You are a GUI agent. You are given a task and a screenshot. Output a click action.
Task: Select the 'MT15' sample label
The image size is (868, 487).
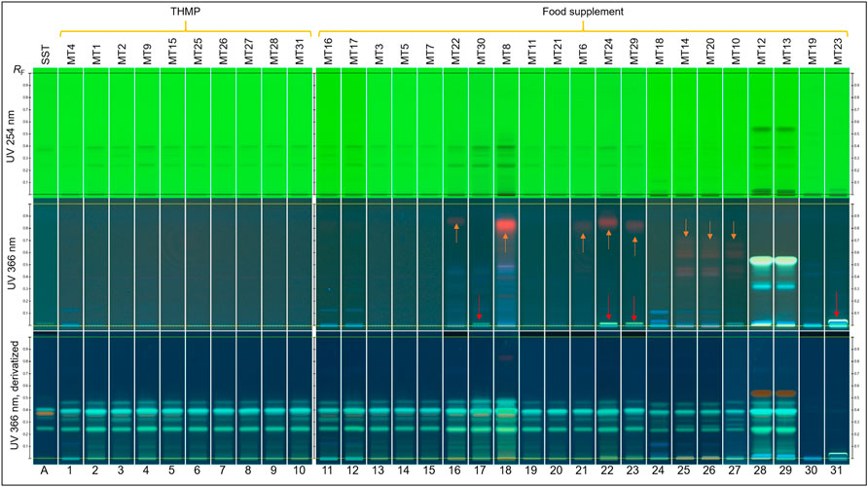pos(172,52)
